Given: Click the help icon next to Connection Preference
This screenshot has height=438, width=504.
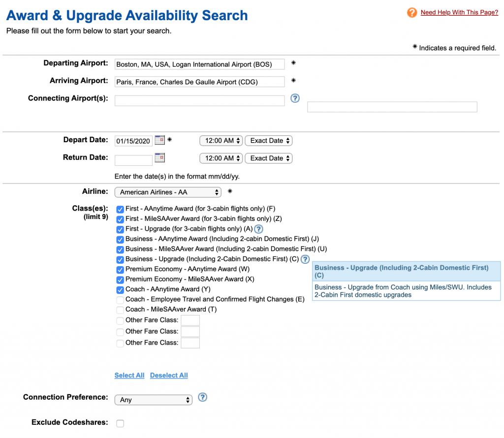Looking at the screenshot, I should pyautogui.click(x=202, y=397).
